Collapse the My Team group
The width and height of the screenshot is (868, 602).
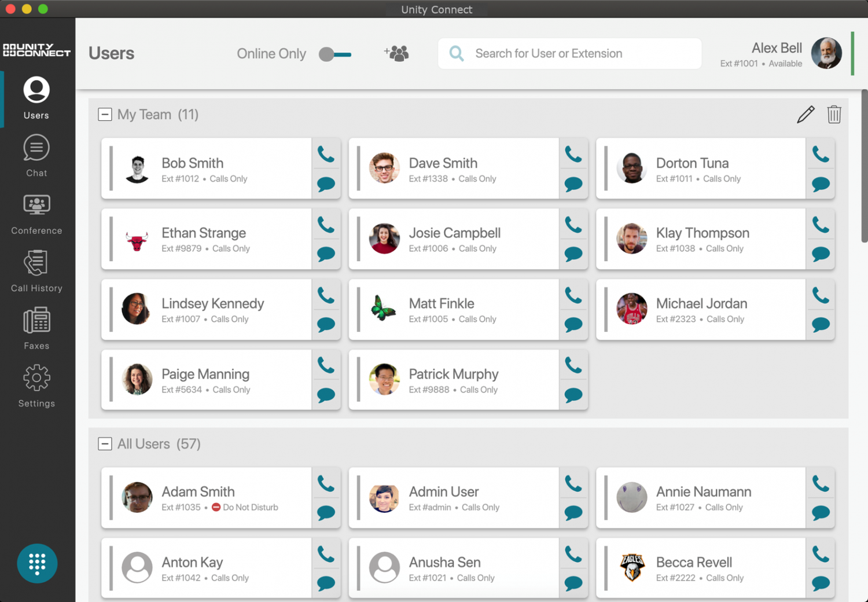105,114
